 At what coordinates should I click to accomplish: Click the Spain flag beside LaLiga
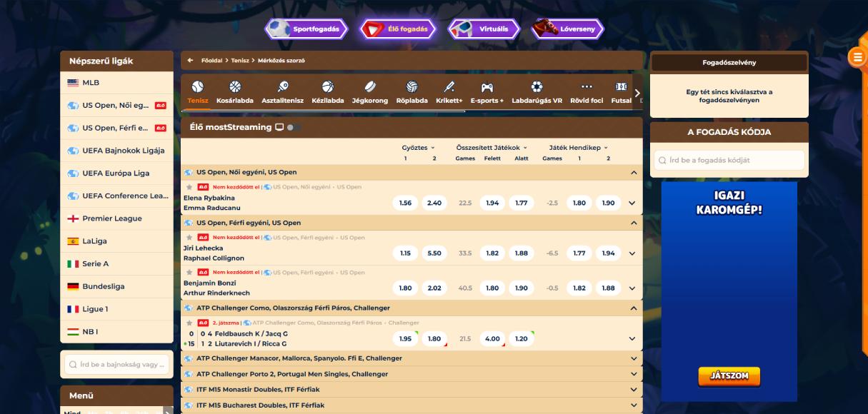click(x=73, y=241)
